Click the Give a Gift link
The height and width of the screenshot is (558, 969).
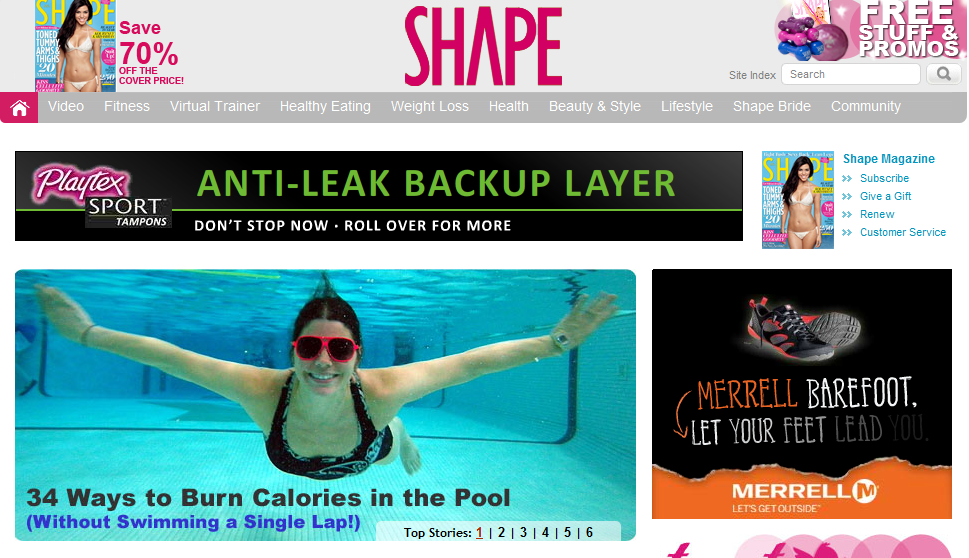point(885,196)
